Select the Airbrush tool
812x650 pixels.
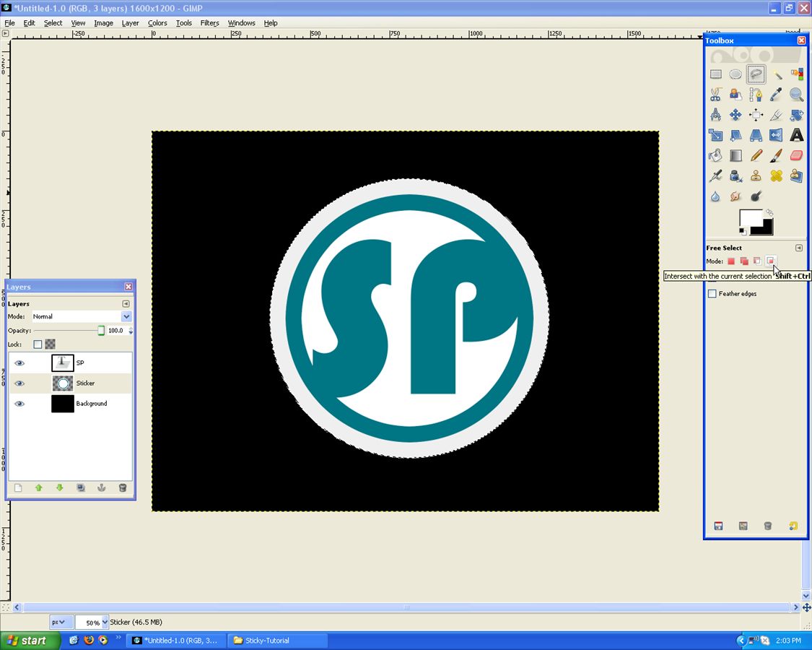coord(716,175)
